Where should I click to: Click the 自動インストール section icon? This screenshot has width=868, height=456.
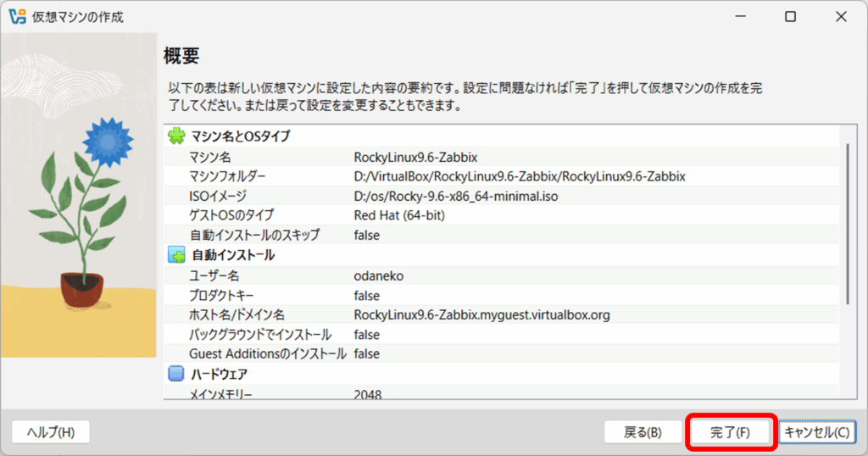coord(176,255)
